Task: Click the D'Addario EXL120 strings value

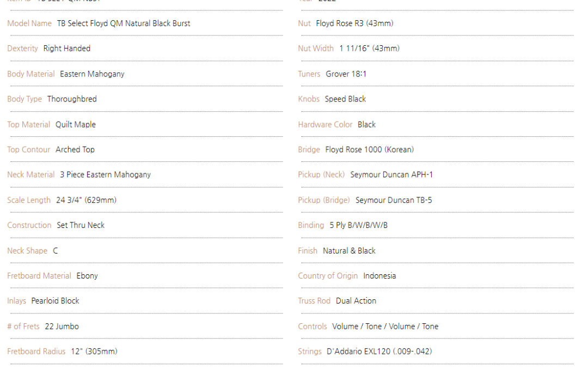Action: (379, 352)
